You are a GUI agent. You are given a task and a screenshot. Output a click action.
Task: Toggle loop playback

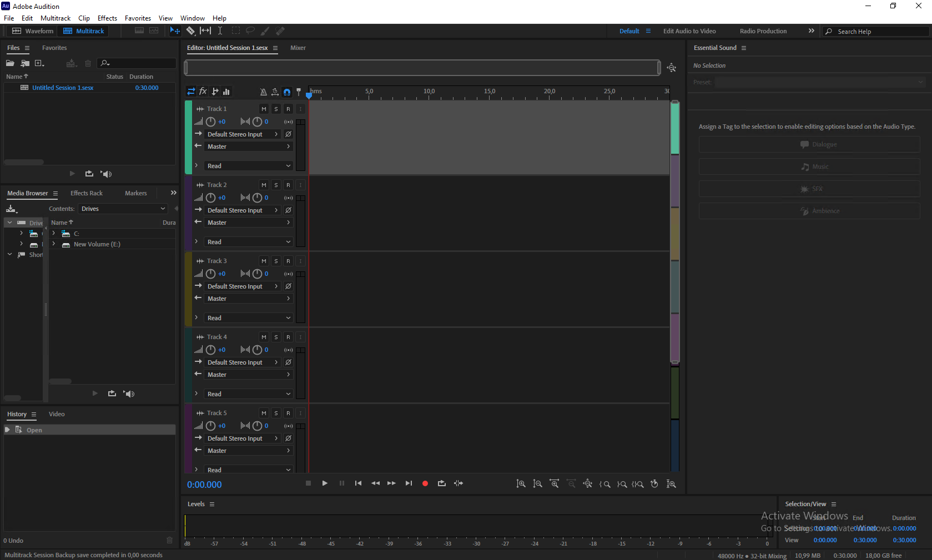(442, 483)
